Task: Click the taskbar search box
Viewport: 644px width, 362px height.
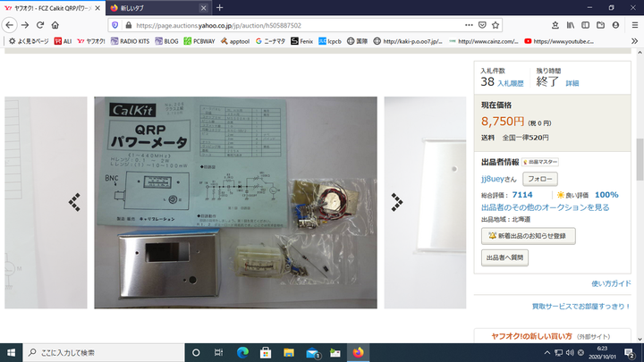Action: coord(104,352)
